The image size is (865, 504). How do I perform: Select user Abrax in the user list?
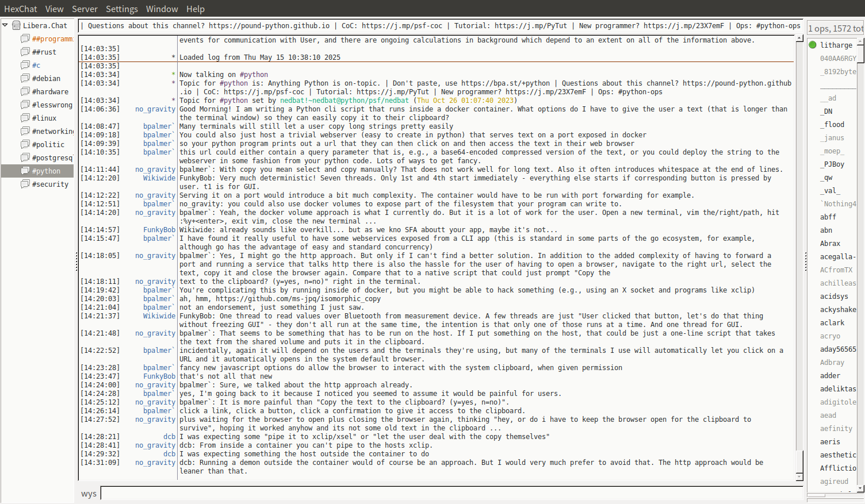(x=830, y=243)
